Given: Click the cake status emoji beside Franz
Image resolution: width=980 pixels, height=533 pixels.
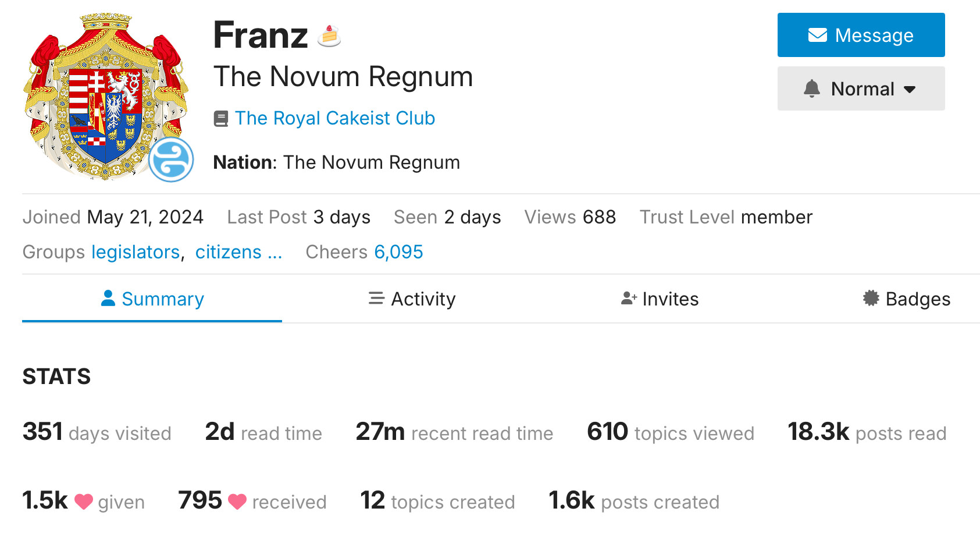Looking at the screenshot, I should click(329, 36).
